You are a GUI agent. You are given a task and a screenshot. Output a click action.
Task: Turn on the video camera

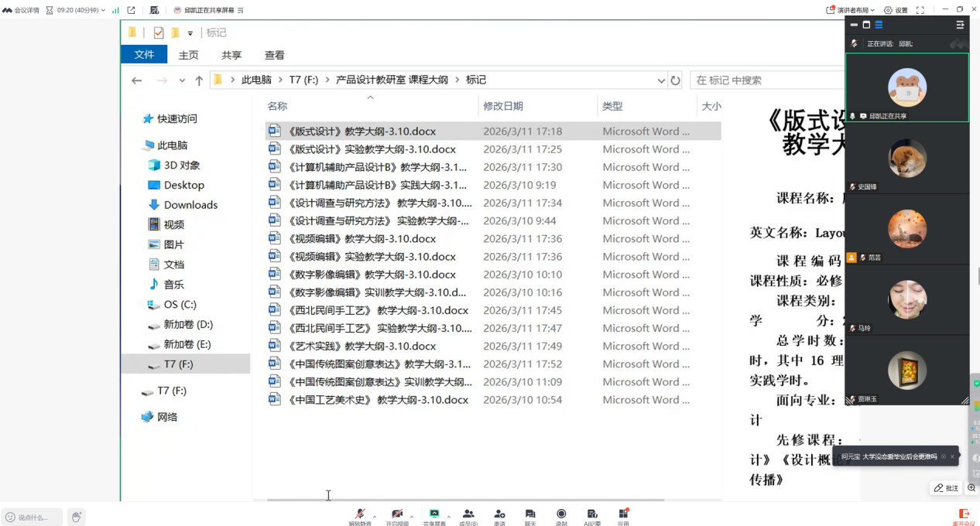[x=397, y=514]
